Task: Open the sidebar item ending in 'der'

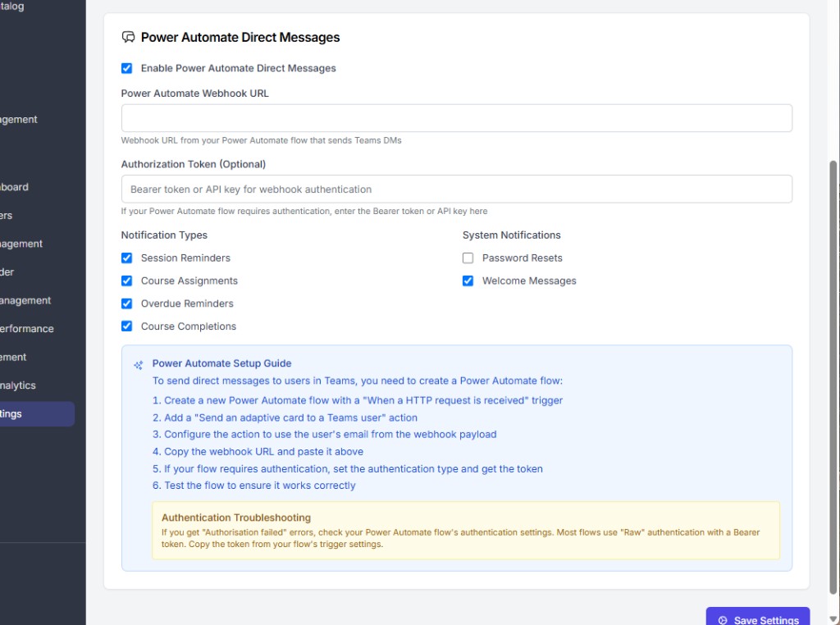Action: click(x=7, y=272)
